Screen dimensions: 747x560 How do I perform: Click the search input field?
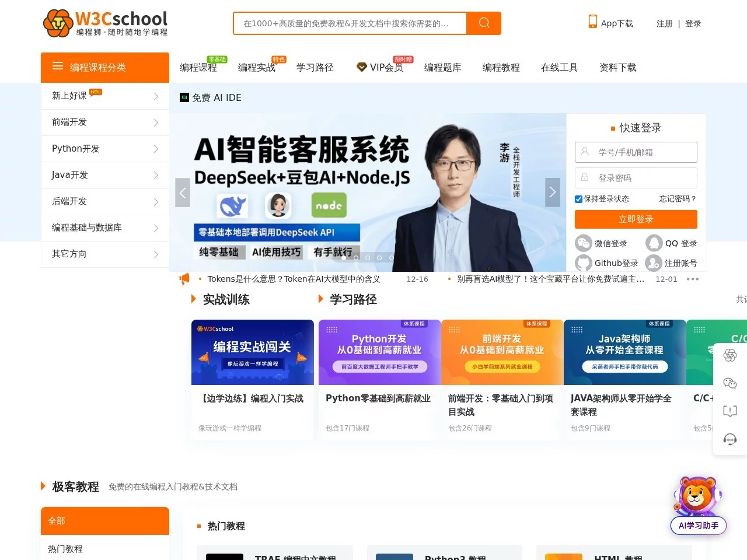click(x=350, y=23)
